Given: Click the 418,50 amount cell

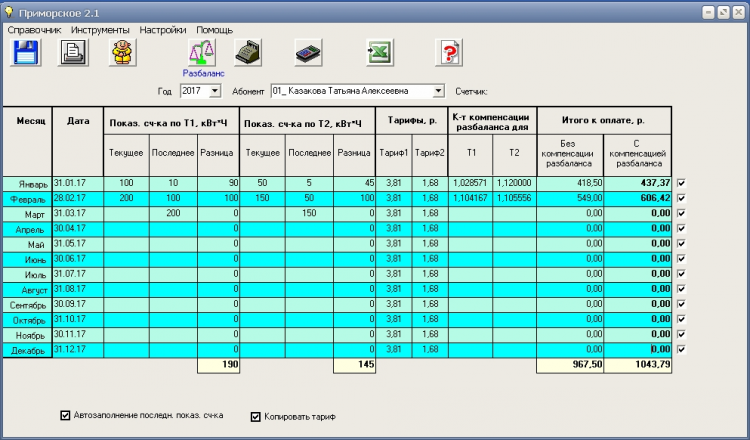Looking at the screenshot, I should (x=570, y=184).
